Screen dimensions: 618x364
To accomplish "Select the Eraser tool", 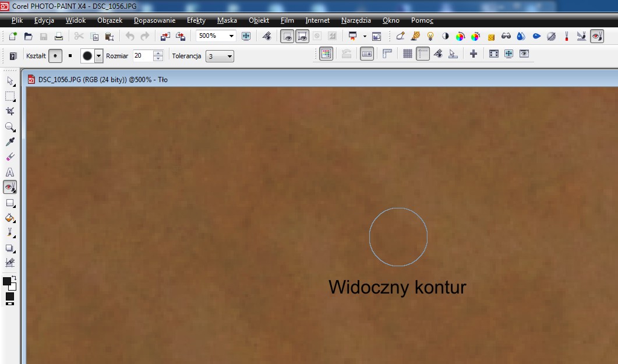I will click(10, 157).
